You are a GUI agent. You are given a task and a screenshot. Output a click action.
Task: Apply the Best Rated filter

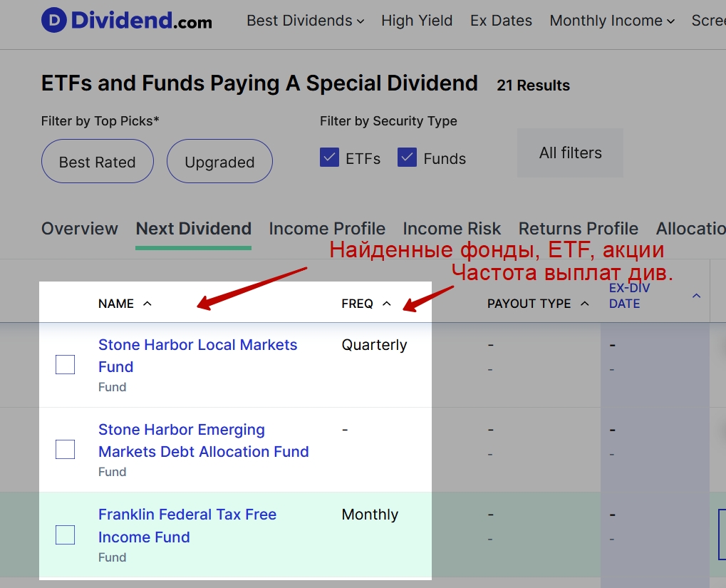[x=98, y=162]
